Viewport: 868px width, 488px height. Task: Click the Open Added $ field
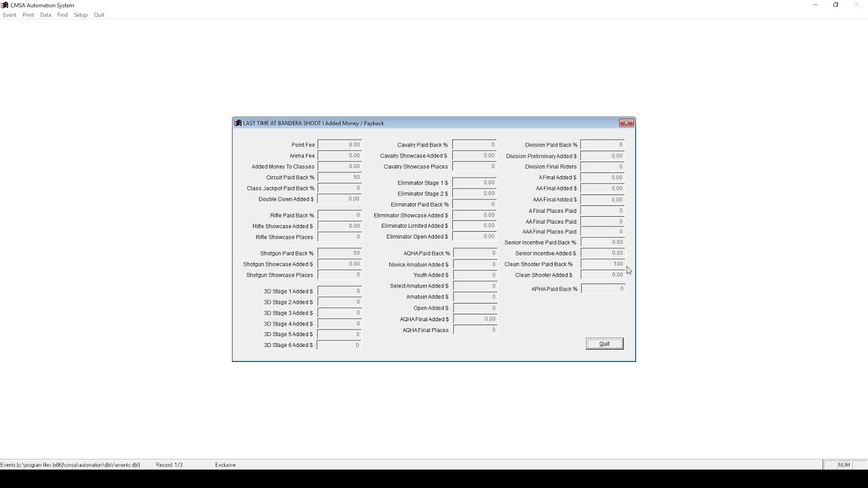[x=475, y=308]
